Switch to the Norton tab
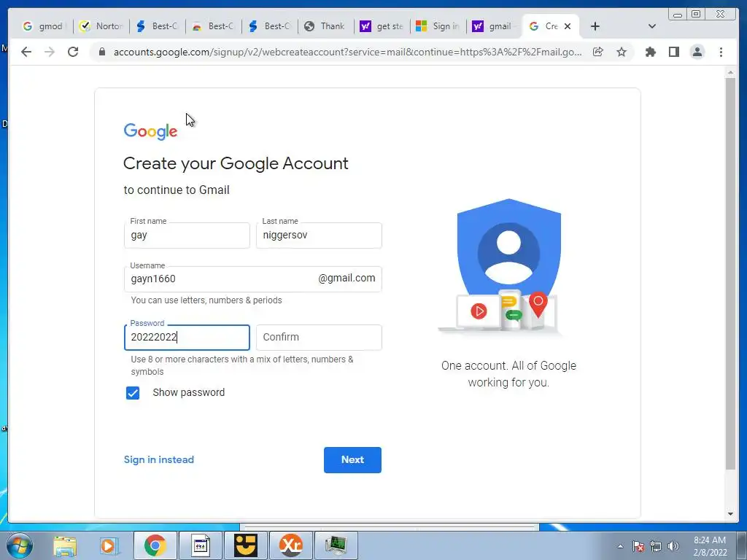Image resolution: width=747 pixels, height=560 pixels. tap(101, 26)
